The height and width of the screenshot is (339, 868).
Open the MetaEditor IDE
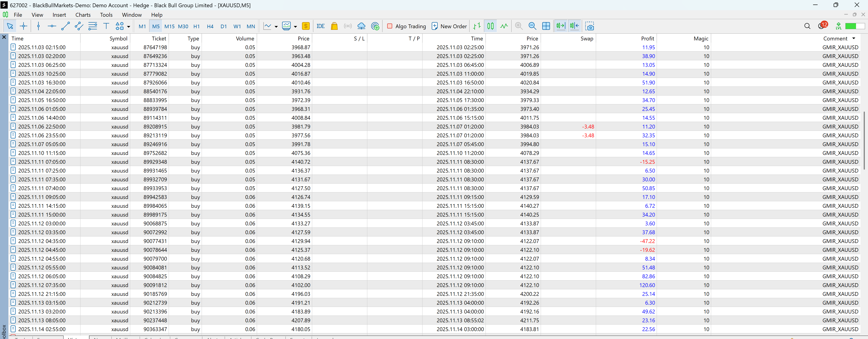click(x=321, y=26)
